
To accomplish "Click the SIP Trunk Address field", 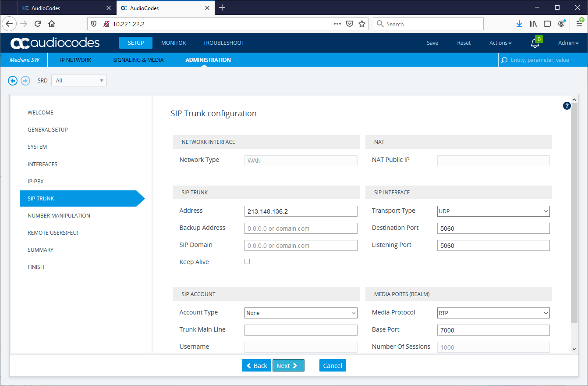I will tap(301, 211).
